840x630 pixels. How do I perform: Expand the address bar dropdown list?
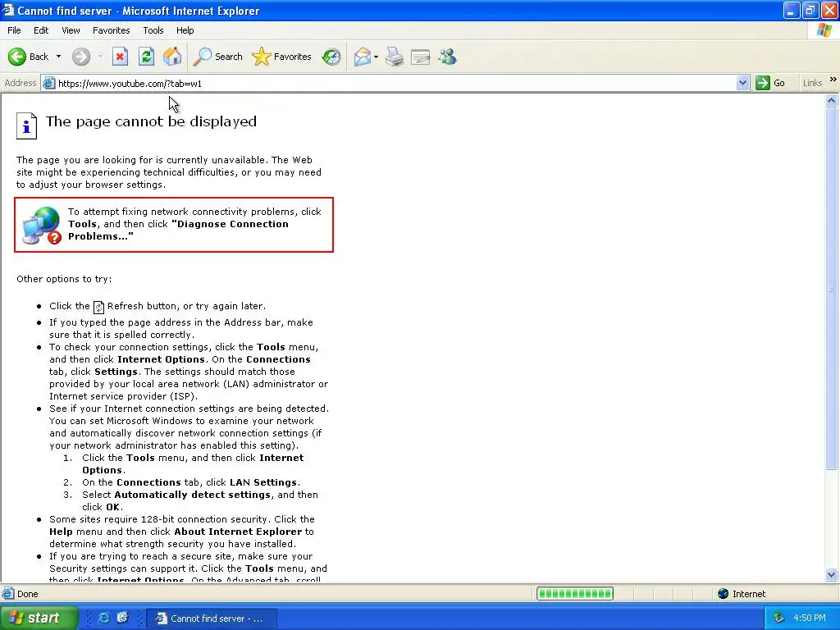point(742,83)
